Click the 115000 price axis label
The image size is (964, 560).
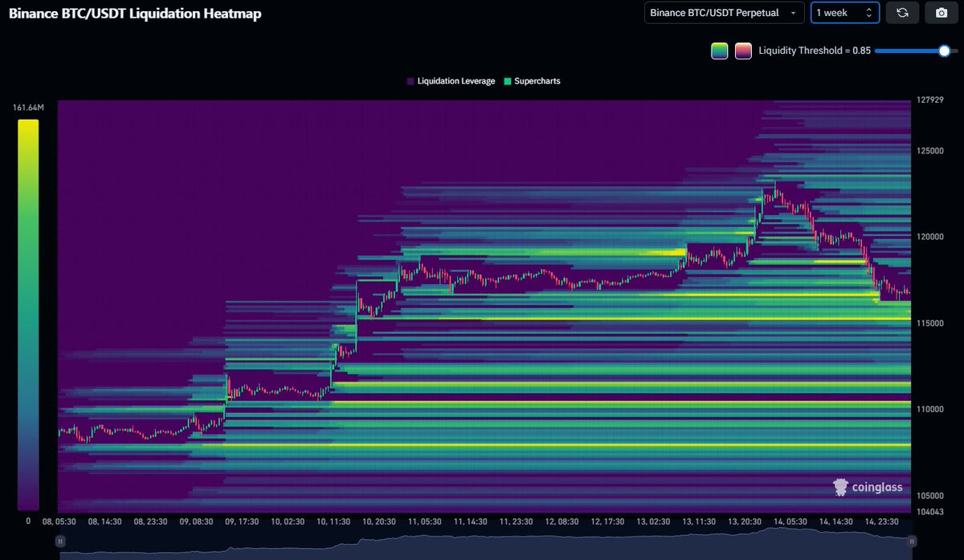tap(930, 323)
